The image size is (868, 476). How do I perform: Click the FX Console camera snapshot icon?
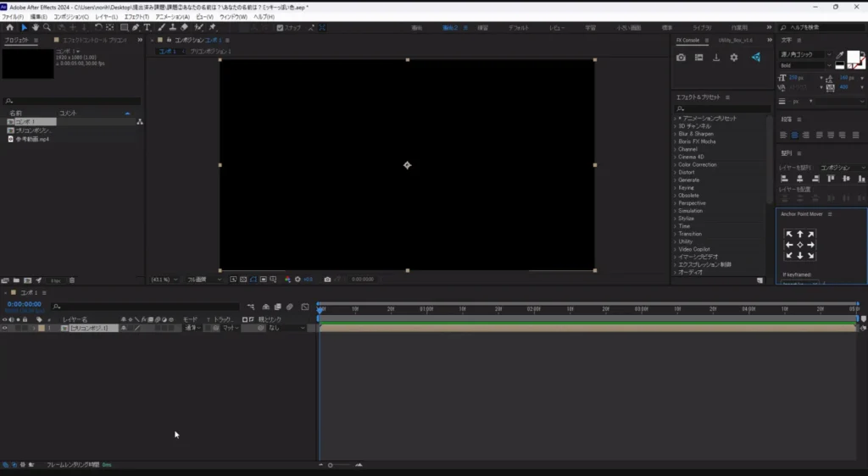tap(681, 58)
